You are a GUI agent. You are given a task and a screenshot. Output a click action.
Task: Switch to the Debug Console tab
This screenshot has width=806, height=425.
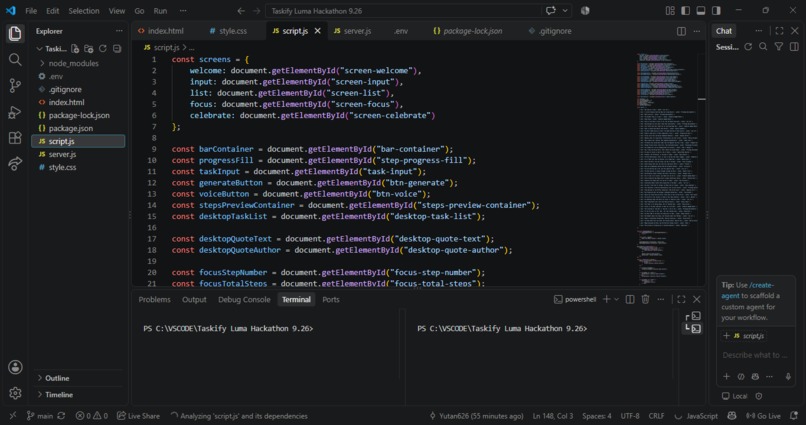pyautogui.click(x=244, y=299)
